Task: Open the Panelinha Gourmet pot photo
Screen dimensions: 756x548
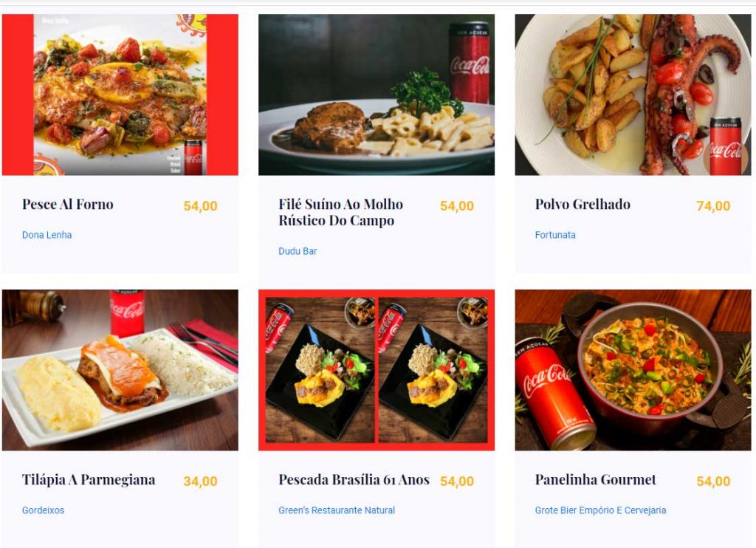Action: [633, 370]
